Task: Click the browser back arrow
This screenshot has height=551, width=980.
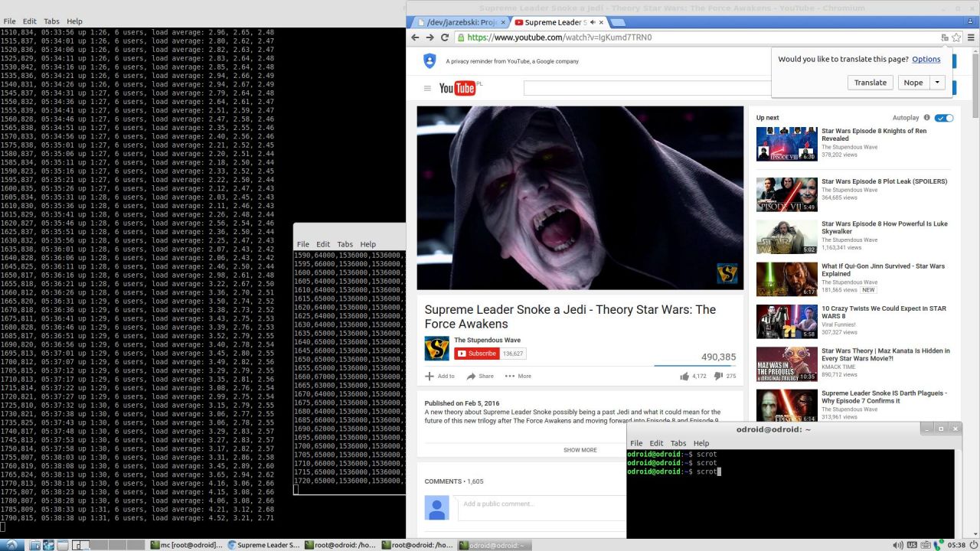Action: tap(415, 37)
